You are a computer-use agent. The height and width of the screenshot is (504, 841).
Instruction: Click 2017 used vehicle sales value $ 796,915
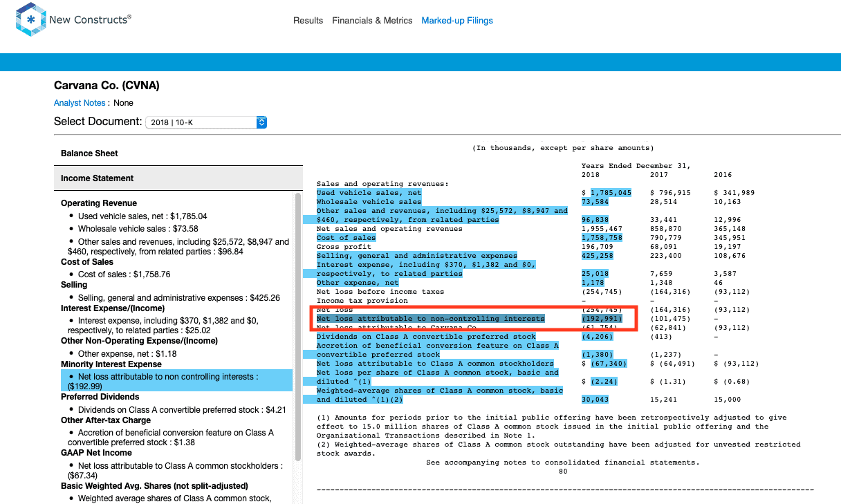point(670,193)
